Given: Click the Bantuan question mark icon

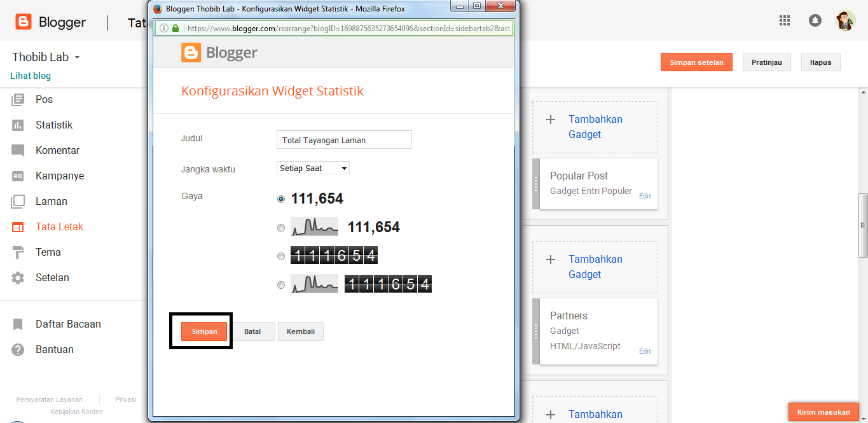Looking at the screenshot, I should click(18, 350).
